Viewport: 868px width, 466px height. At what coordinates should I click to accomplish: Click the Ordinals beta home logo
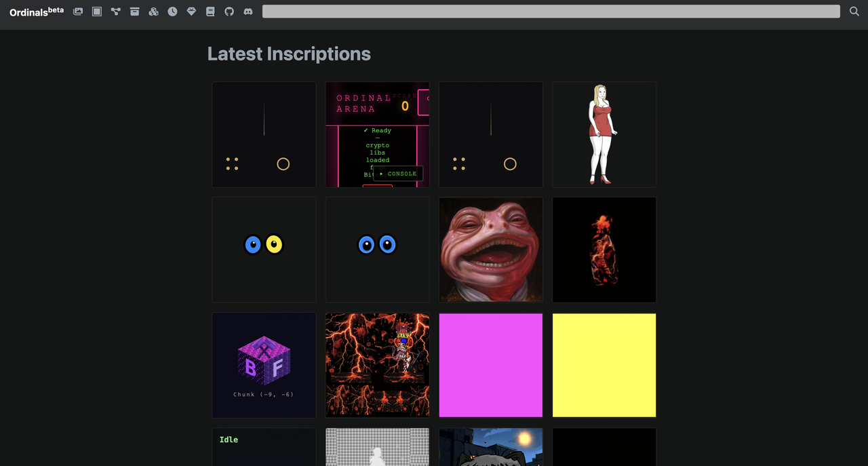point(36,12)
